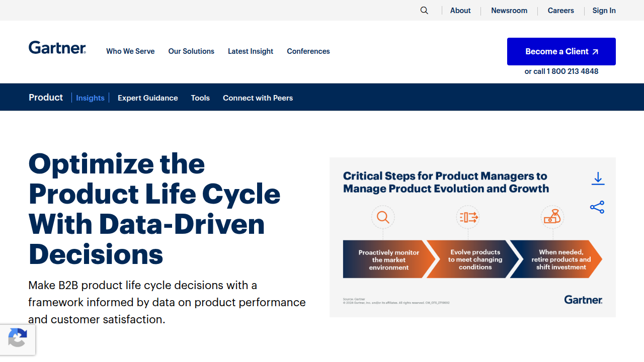Click the 'Make B2B product life cycle' paragraph

coord(167,302)
